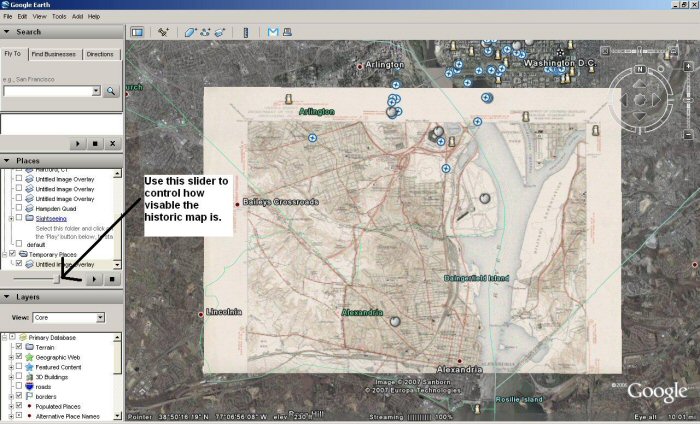This screenshot has height=424, width=700.
Task: Open the Fly To search history dropdown
Action: (x=96, y=91)
